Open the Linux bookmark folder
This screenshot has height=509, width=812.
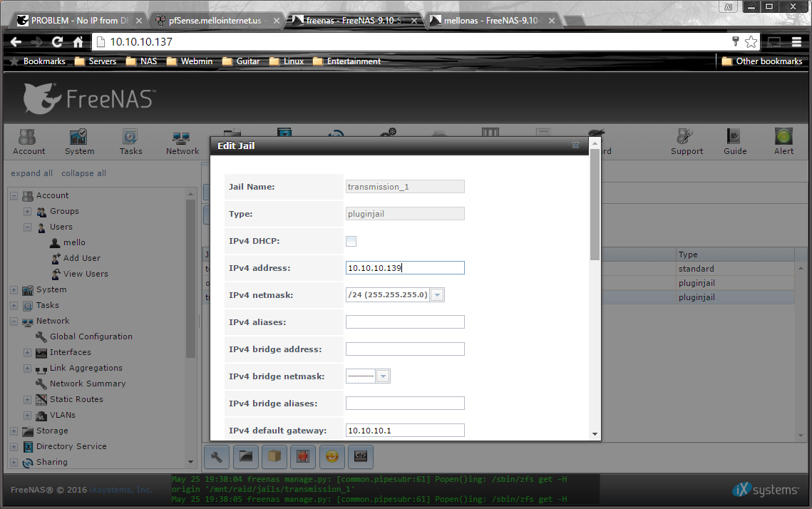pos(287,61)
